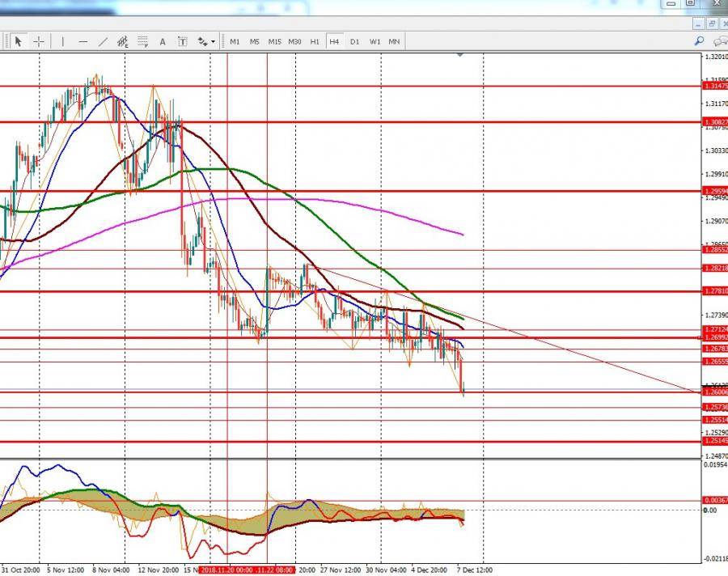Viewport: 728px width, 576px height.
Task: Choose the Fibonacci retracement tool
Action: [x=143, y=41]
